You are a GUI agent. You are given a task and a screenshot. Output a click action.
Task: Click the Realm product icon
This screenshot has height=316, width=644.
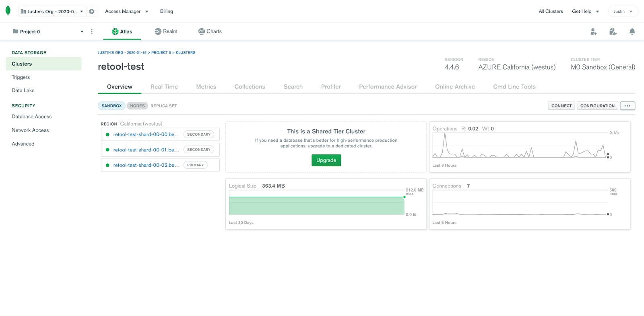point(158,31)
